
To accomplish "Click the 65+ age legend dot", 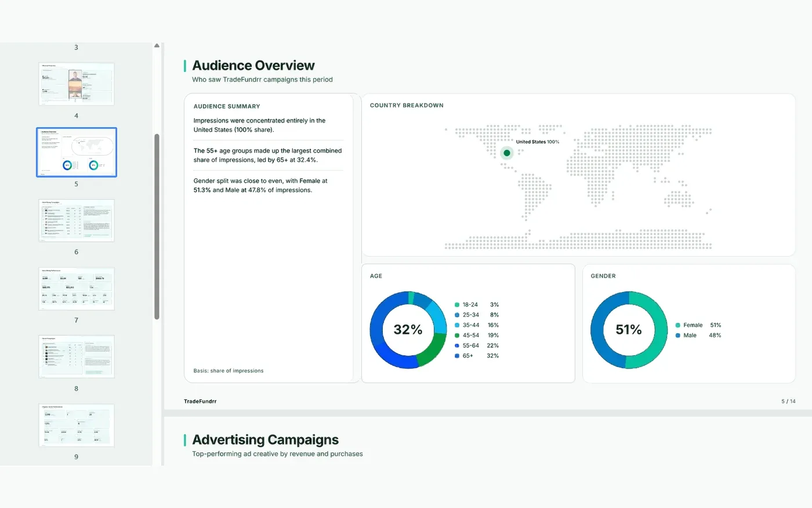I will point(457,356).
